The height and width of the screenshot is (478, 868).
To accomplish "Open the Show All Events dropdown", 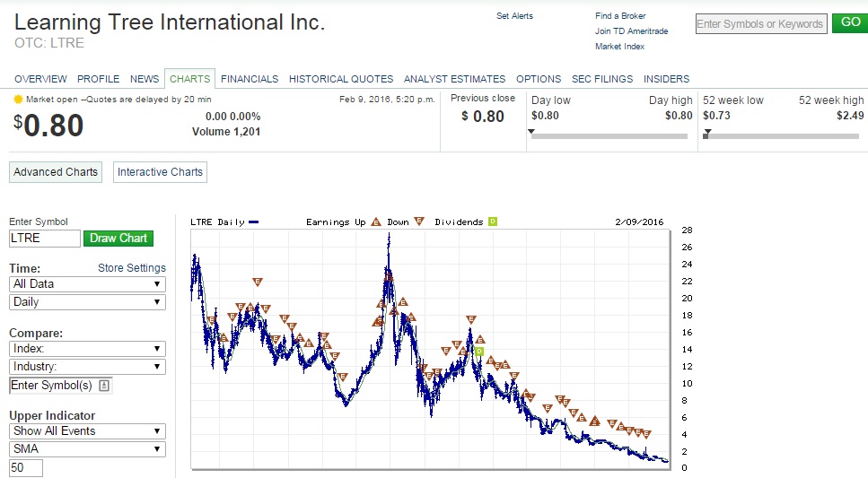I will [87, 431].
